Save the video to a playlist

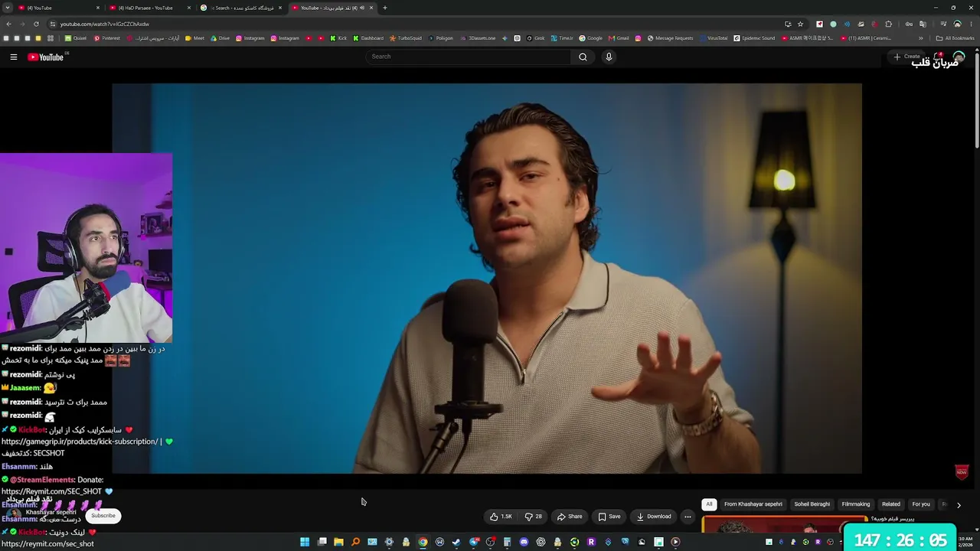(x=609, y=517)
